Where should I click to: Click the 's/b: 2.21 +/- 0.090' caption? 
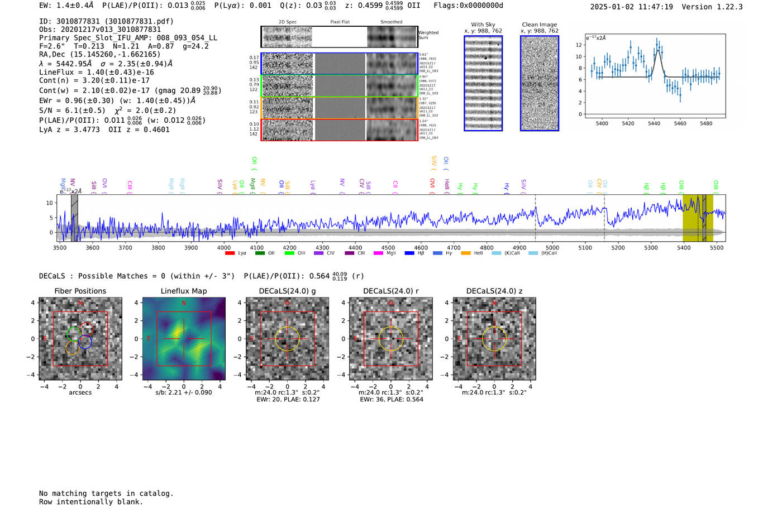(x=184, y=392)
